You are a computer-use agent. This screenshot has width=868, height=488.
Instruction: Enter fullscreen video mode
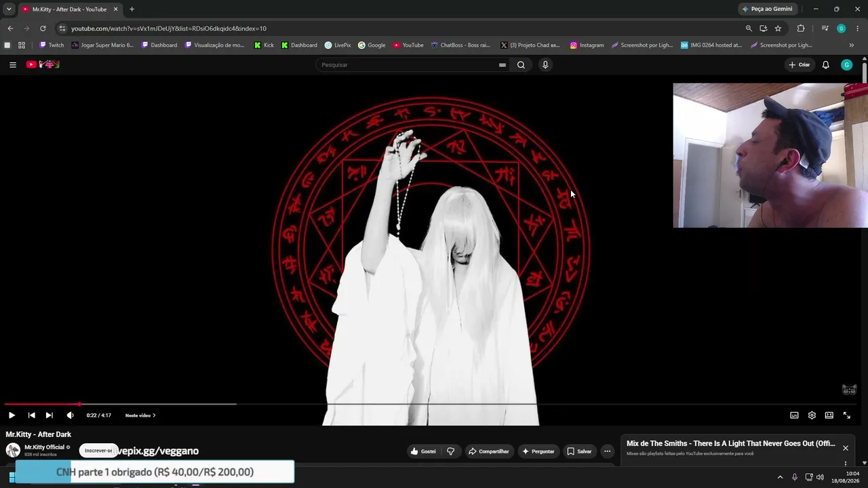click(847, 415)
